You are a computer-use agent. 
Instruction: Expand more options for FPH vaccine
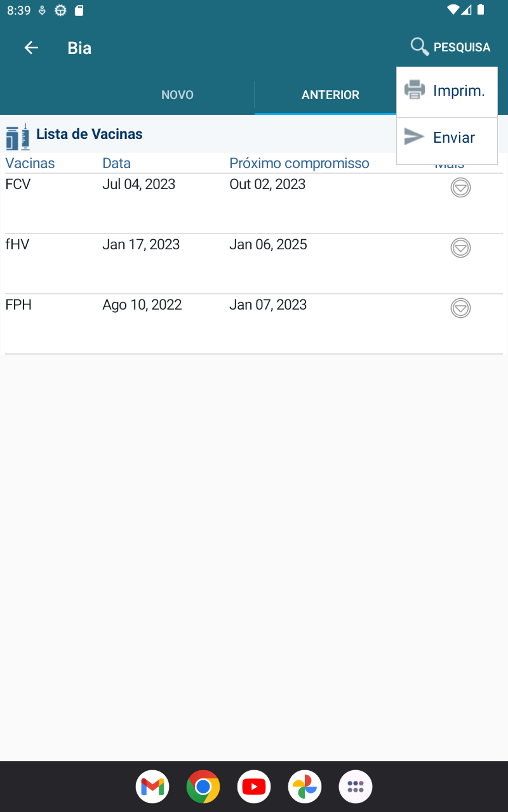(x=460, y=308)
